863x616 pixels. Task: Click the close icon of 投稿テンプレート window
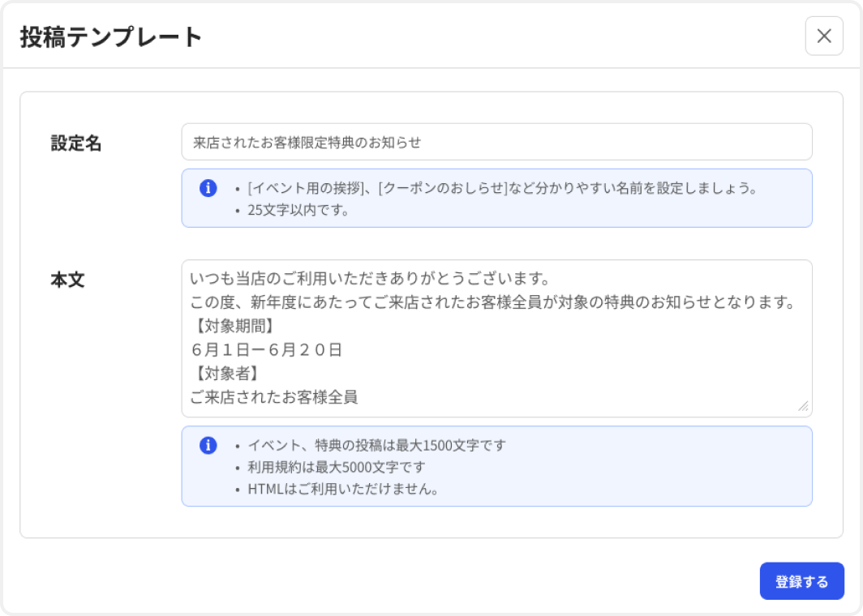click(824, 36)
